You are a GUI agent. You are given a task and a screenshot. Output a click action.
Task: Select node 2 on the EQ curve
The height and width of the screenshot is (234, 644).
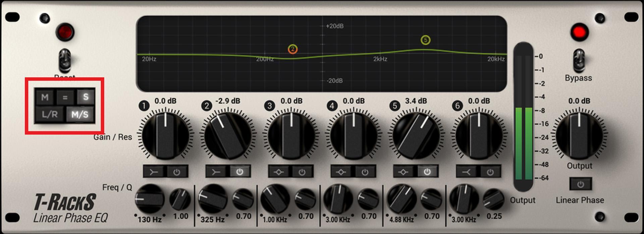tap(292, 49)
